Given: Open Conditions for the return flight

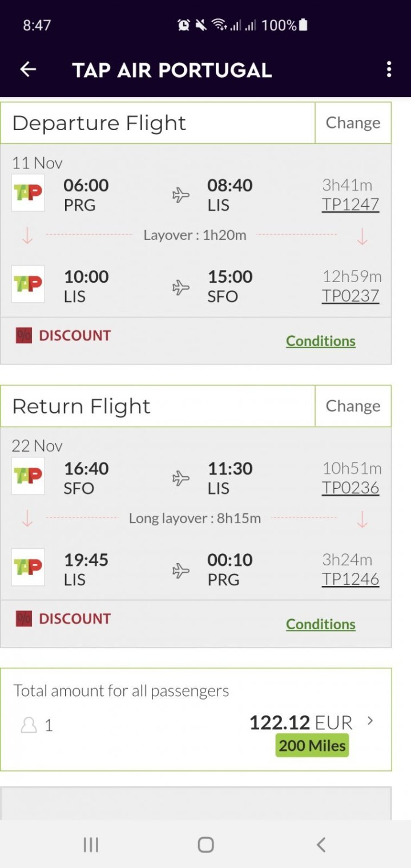Looking at the screenshot, I should tap(320, 624).
